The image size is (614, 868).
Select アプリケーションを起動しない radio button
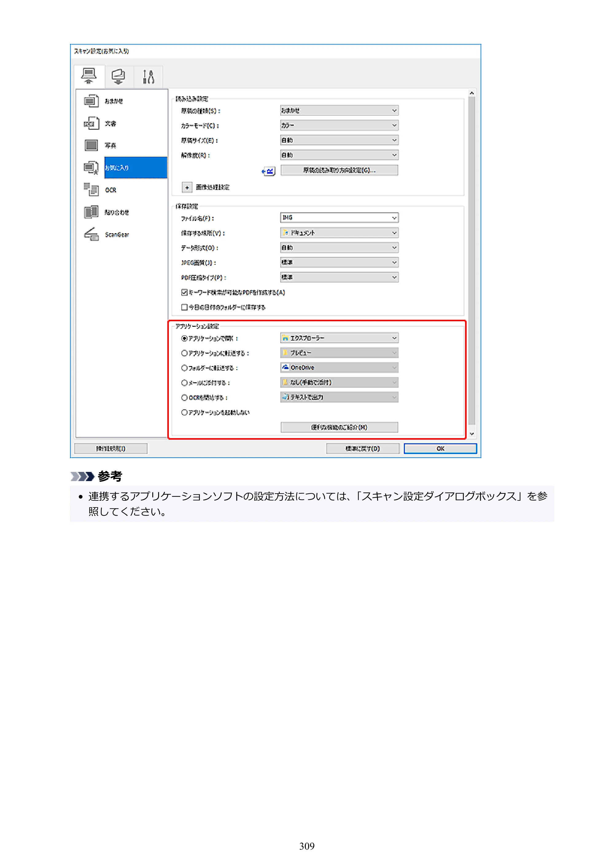pos(184,412)
